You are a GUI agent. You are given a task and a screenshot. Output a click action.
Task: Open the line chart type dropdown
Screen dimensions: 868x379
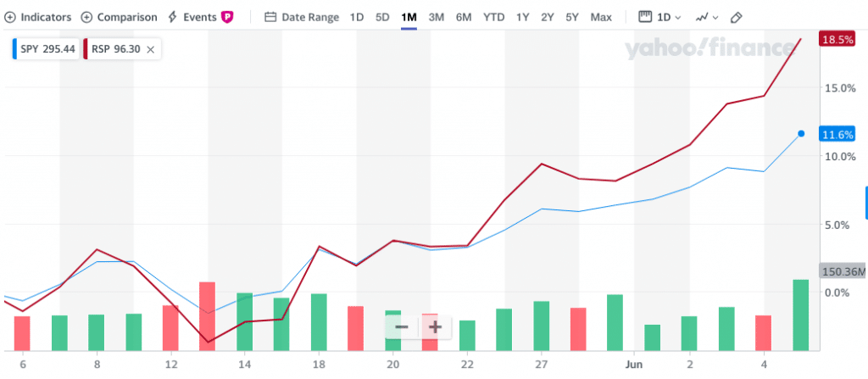tap(707, 17)
